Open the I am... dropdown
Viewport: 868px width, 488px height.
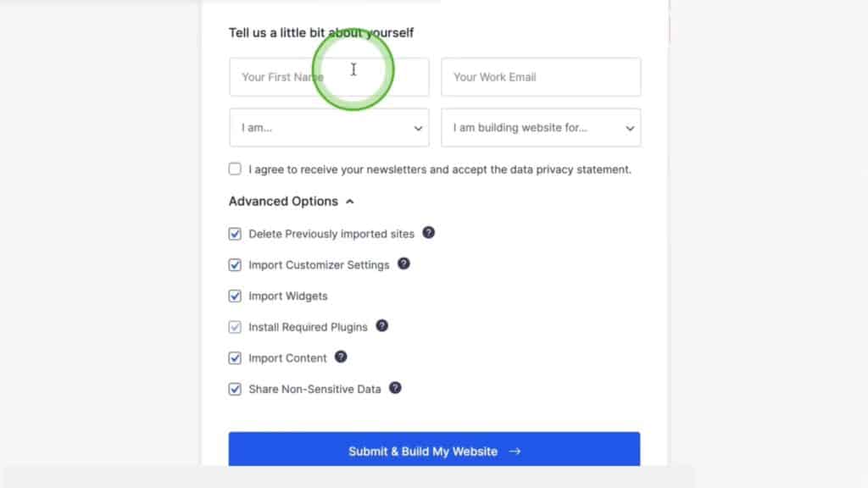329,128
